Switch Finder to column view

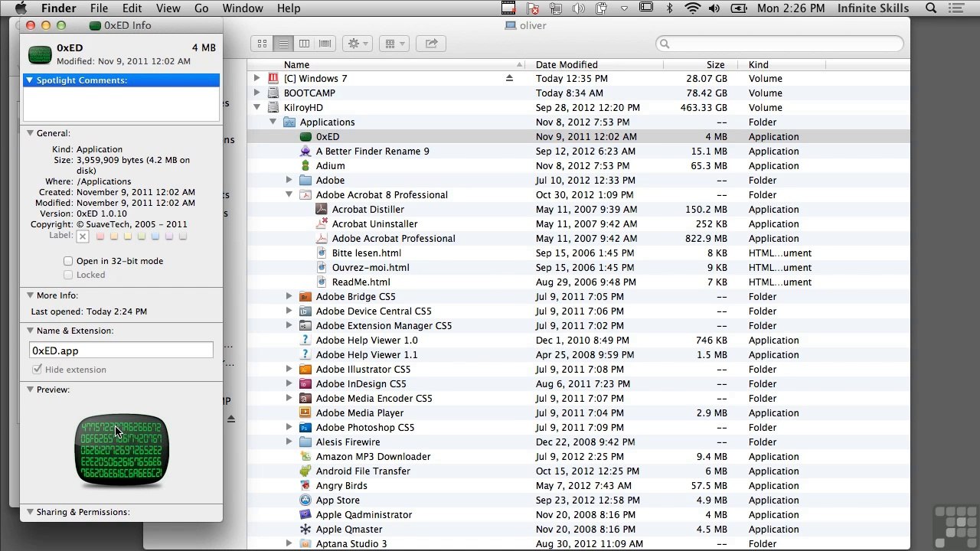304,44
